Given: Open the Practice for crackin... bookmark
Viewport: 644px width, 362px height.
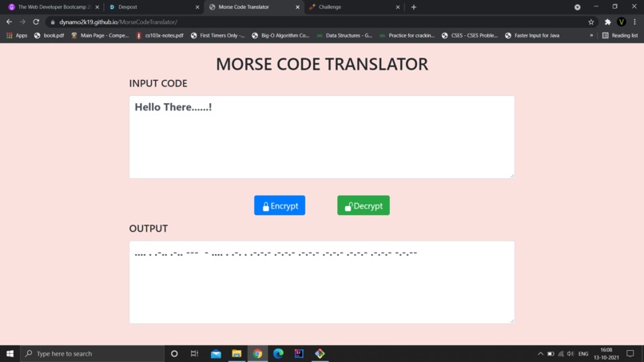Looking at the screenshot, I should [407, 36].
